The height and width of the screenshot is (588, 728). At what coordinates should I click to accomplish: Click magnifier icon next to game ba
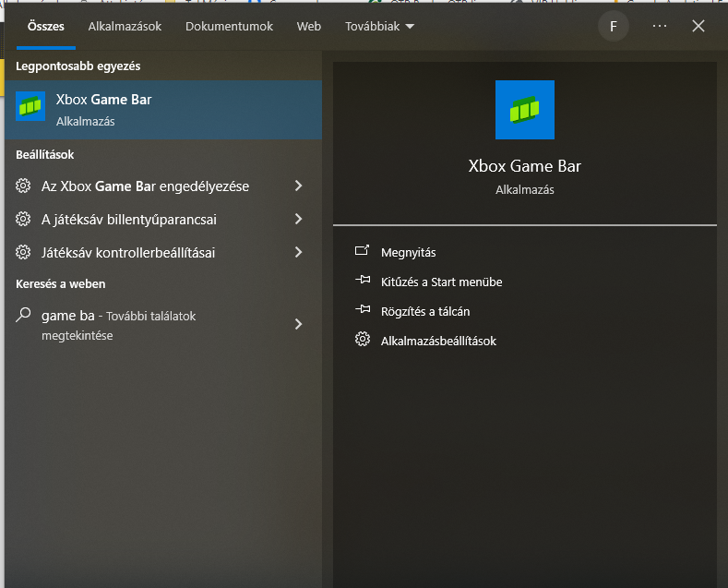pyautogui.click(x=23, y=315)
